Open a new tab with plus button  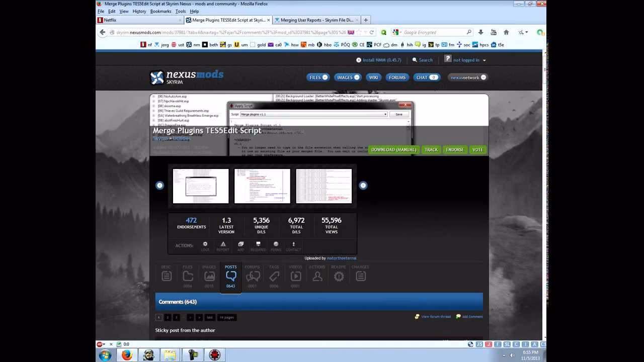click(x=366, y=20)
